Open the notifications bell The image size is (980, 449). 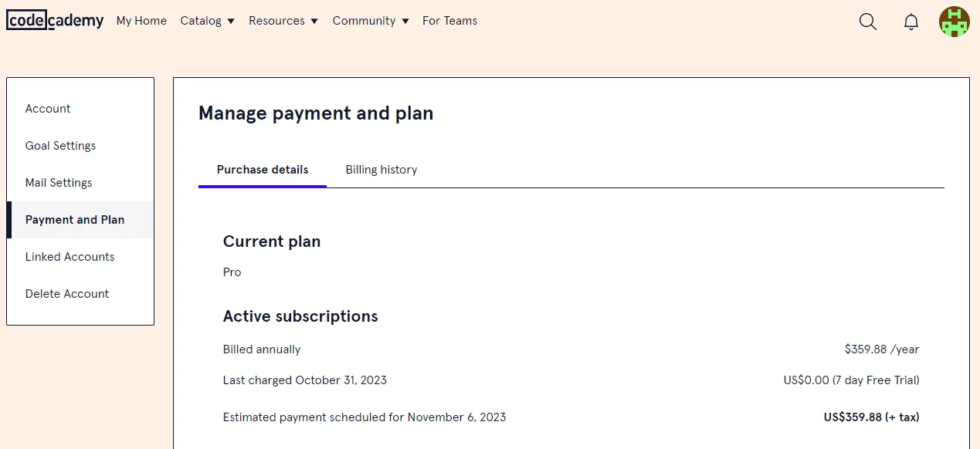point(911,22)
